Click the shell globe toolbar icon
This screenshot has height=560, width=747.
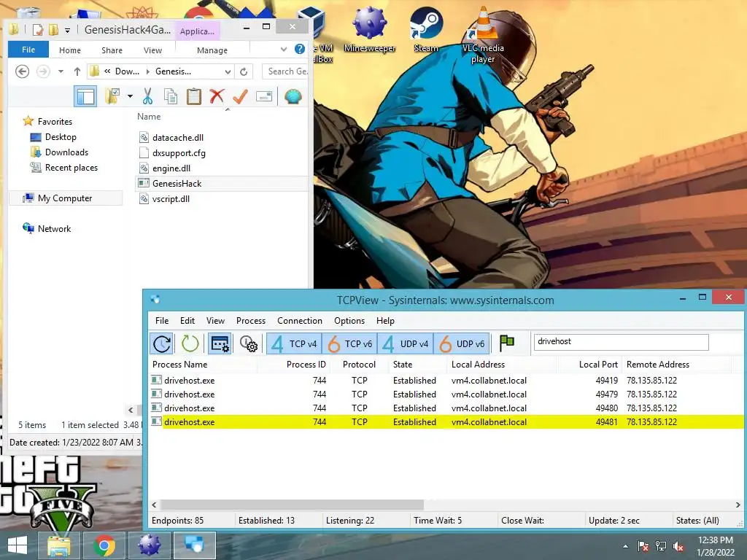tap(293, 97)
